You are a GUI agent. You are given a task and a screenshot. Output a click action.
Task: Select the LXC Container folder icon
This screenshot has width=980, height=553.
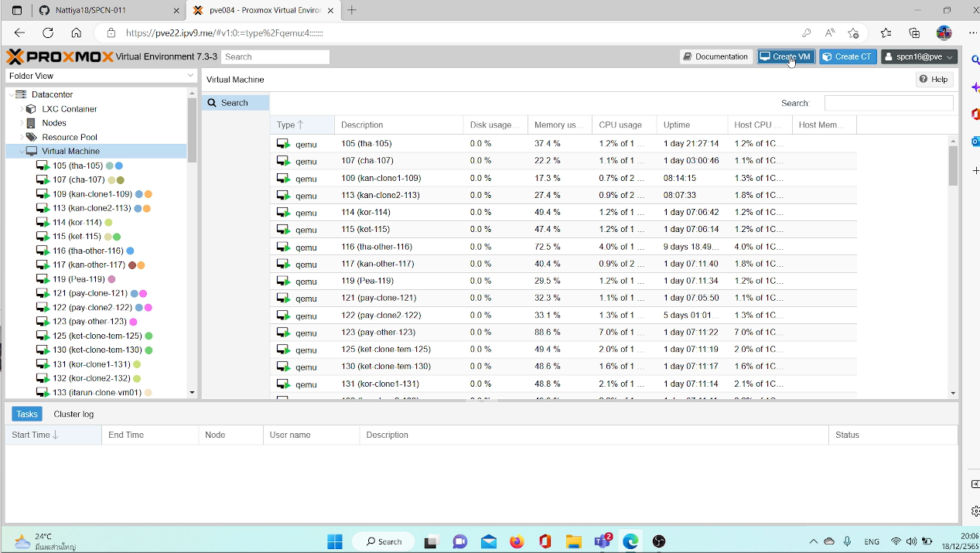[31, 109]
